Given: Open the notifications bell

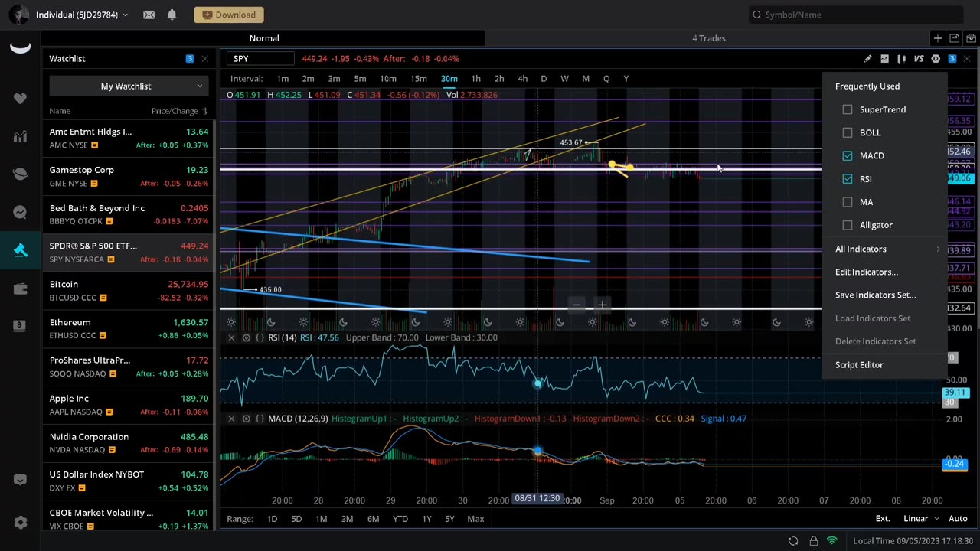Looking at the screenshot, I should click(171, 15).
